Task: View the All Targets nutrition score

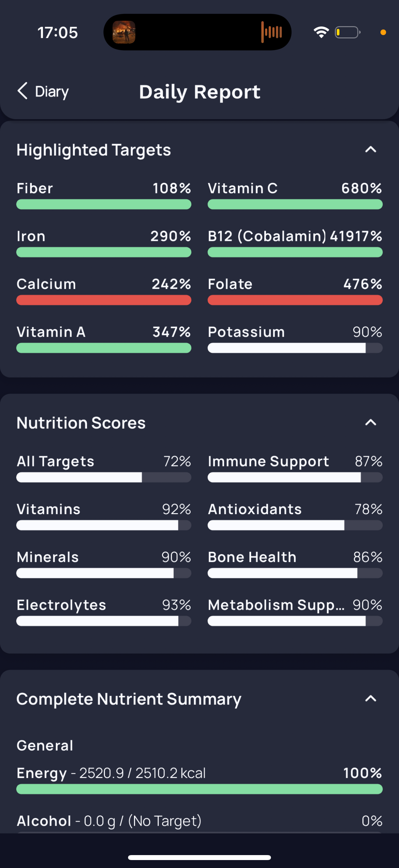Action: pos(104,468)
